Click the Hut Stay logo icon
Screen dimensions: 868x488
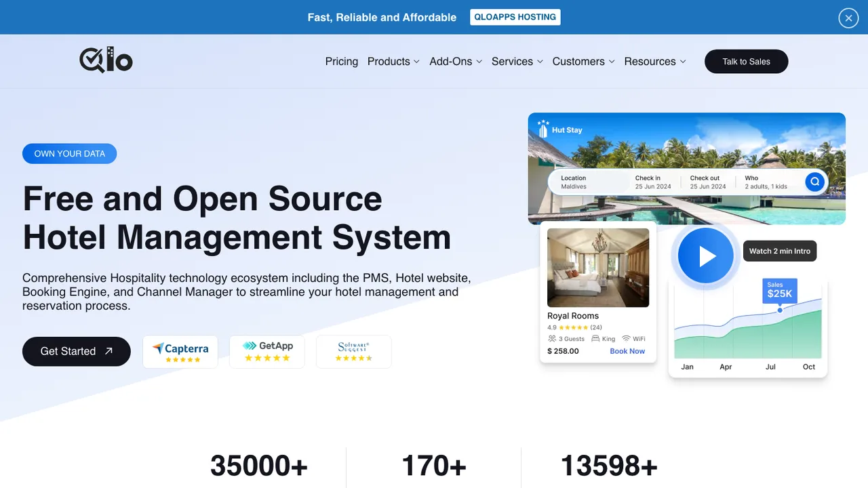(x=543, y=129)
